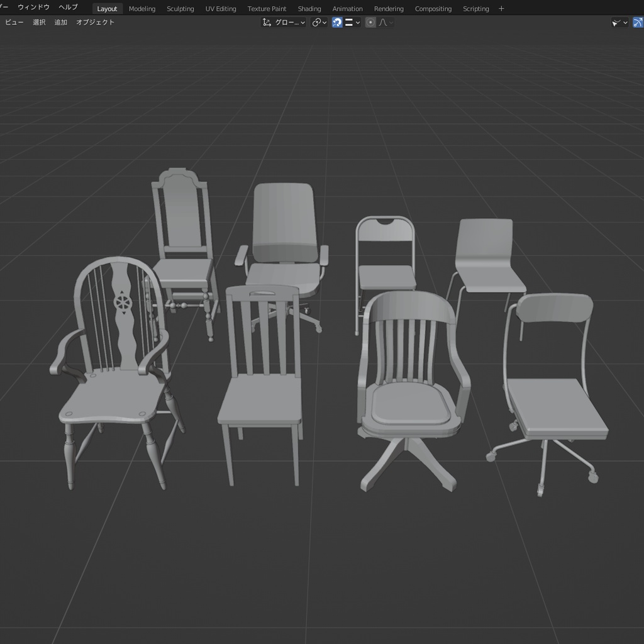Switch to the Rendering workspace tab
Screen dimensions: 644x644
[389, 9]
